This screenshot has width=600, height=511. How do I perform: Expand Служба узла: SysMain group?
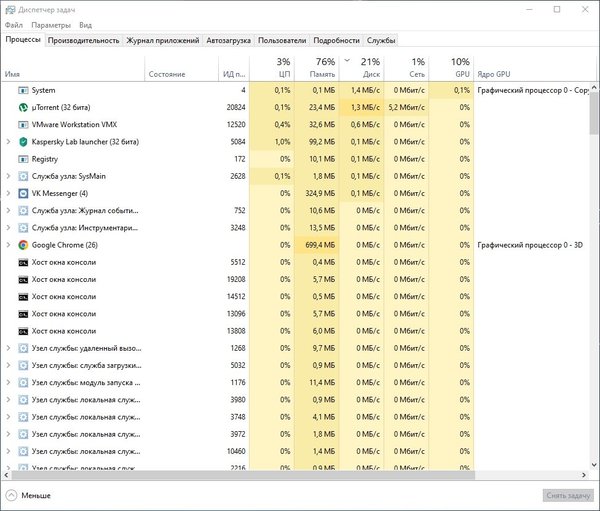point(8,176)
